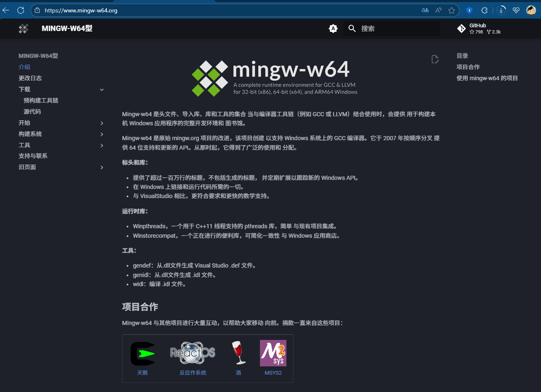The width and height of the screenshot is (541, 392).
Task: Open the browser extensions icon
Action: 484,10
